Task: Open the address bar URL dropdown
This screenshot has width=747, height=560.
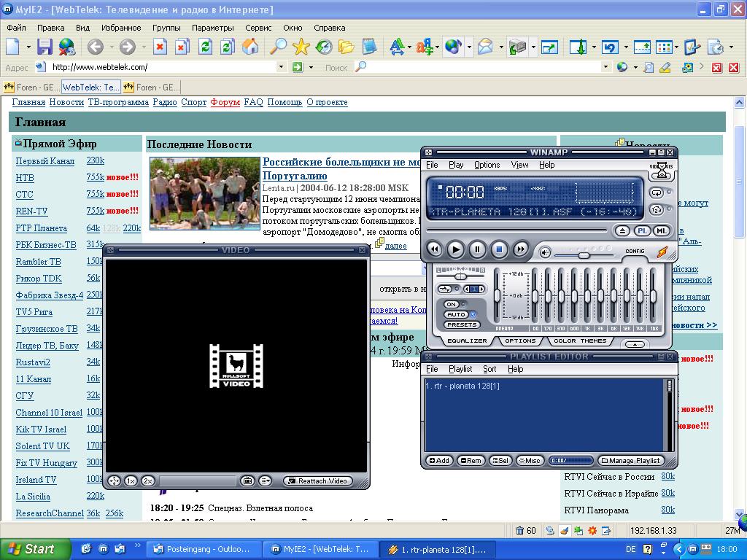Action: pyautogui.click(x=281, y=67)
